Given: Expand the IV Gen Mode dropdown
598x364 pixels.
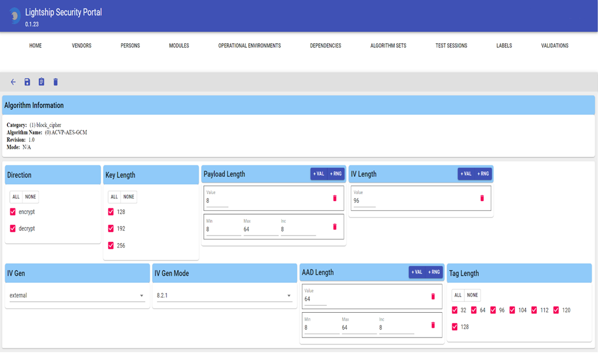Looking at the screenshot, I should 224,296.
